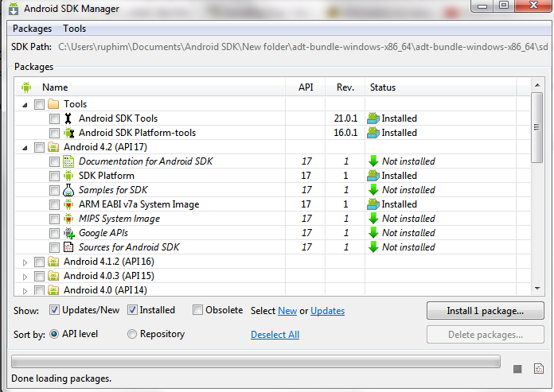Click the Rev. column header

345,87
